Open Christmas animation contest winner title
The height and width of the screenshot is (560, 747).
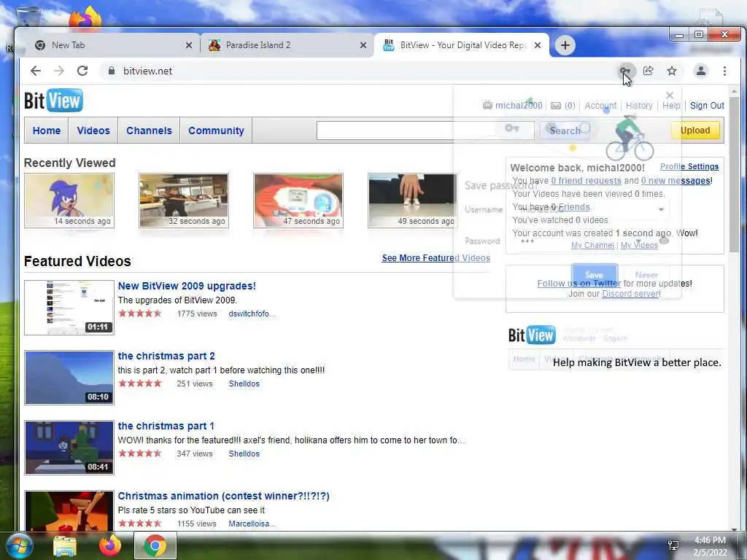pyautogui.click(x=223, y=496)
